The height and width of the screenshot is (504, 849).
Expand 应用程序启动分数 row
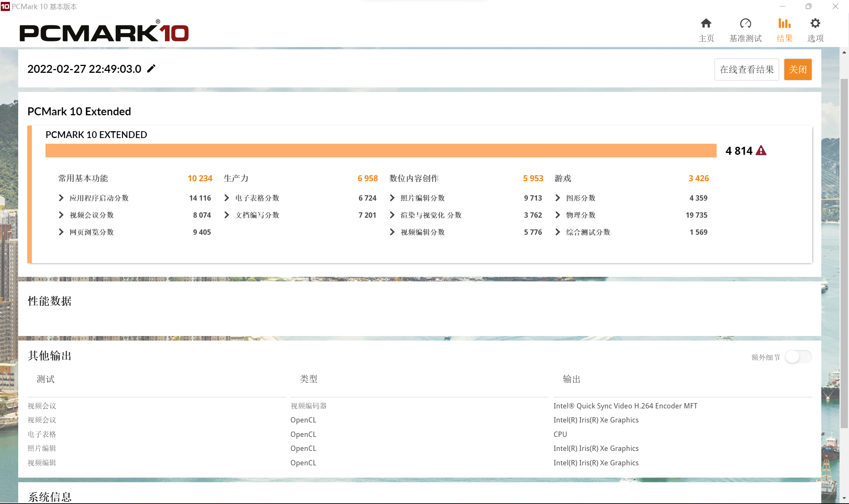[61, 198]
